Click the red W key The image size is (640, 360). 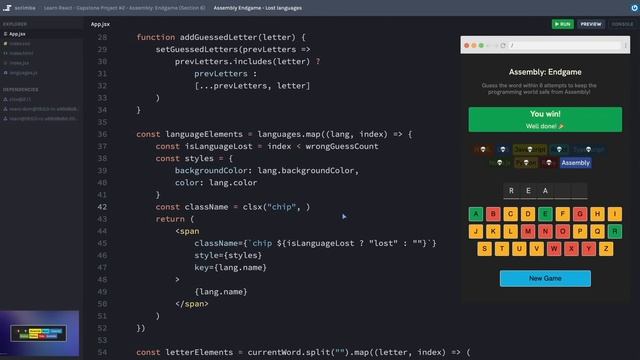coord(554,249)
